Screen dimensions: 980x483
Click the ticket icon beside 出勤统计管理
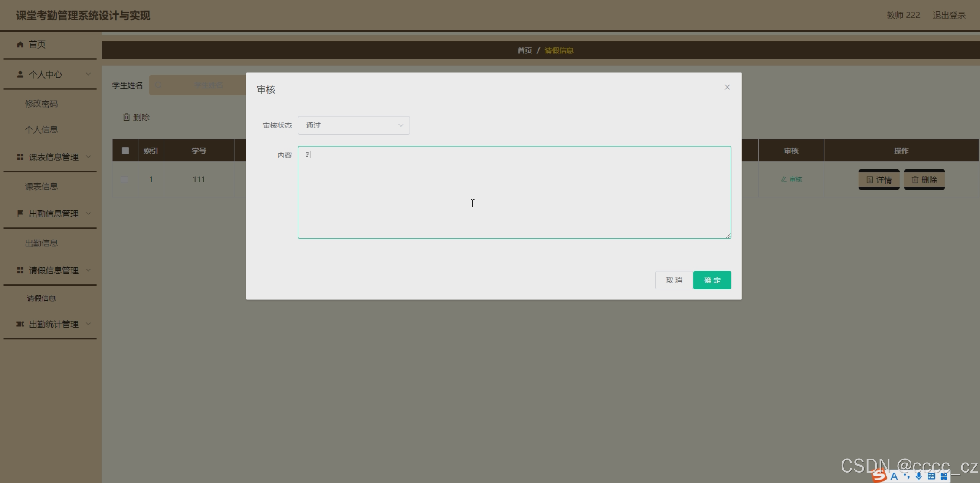[20, 324]
